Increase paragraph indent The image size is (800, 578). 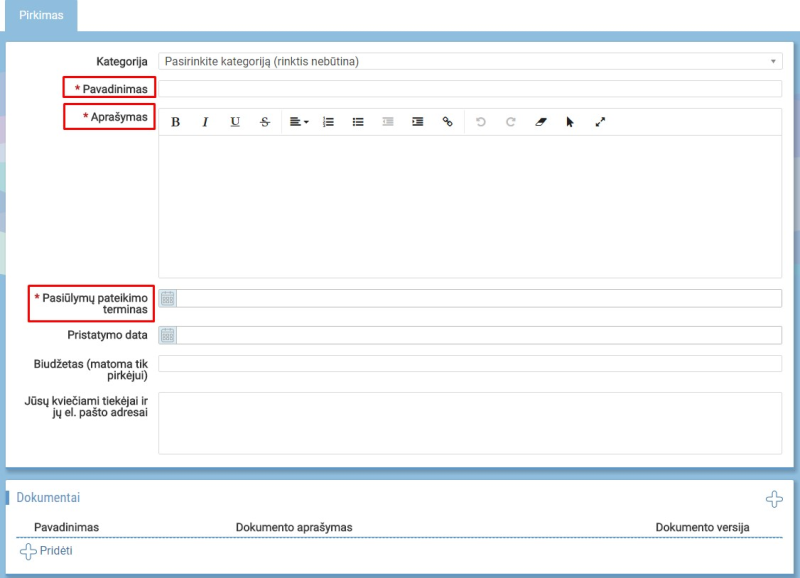[418, 122]
